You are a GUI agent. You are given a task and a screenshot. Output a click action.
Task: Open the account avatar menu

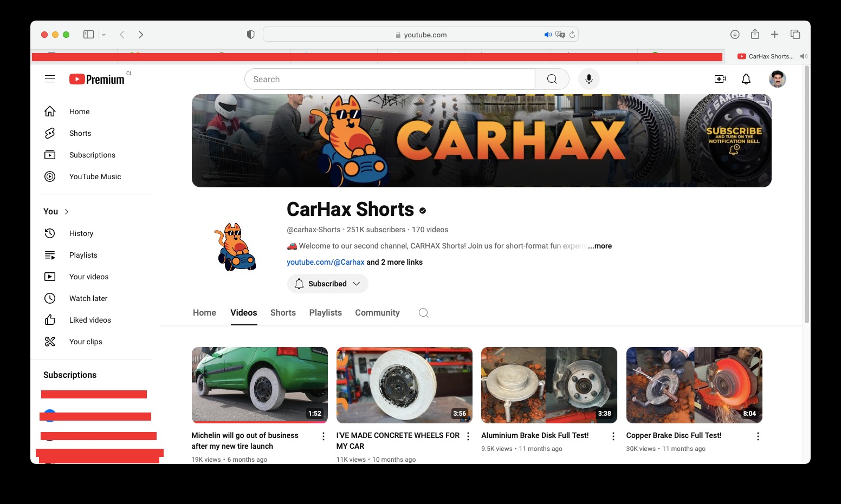click(778, 79)
